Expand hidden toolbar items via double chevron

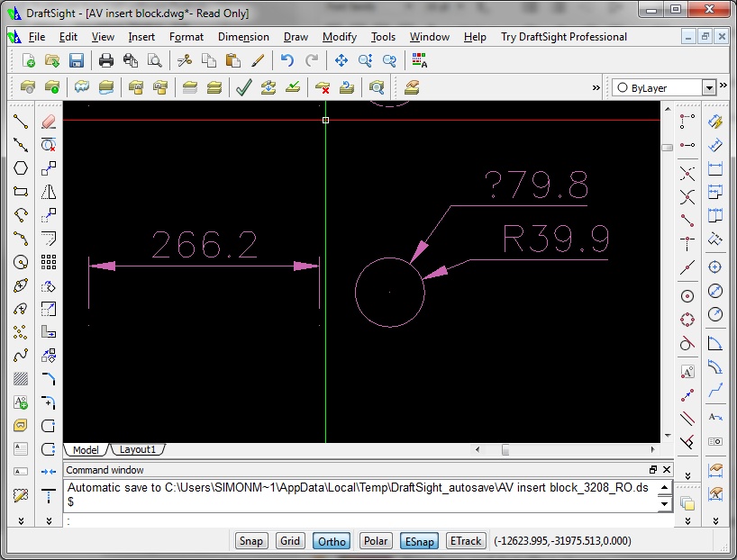coord(596,88)
